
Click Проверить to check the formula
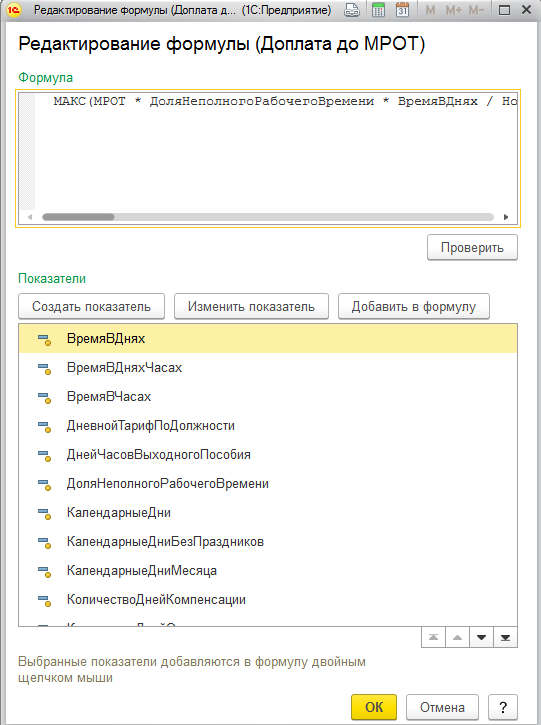click(472, 247)
